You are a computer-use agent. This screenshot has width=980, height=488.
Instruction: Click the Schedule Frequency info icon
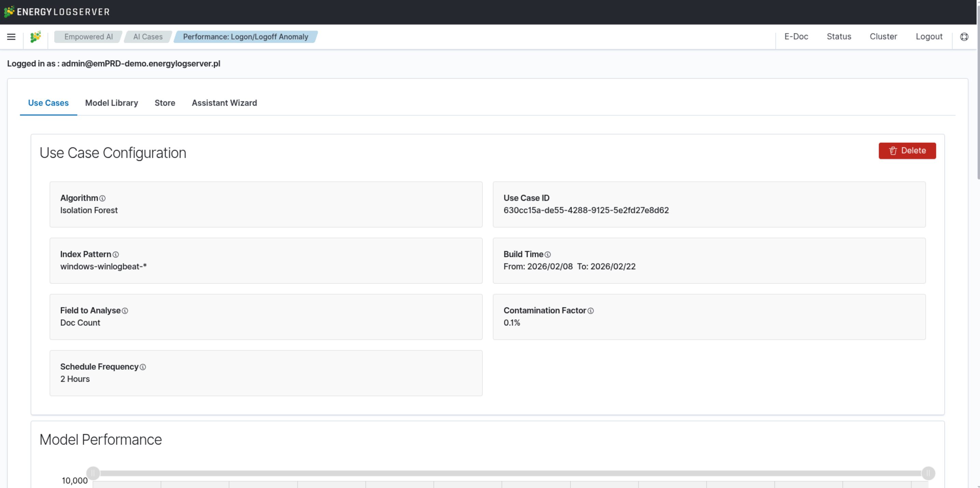pyautogui.click(x=143, y=367)
